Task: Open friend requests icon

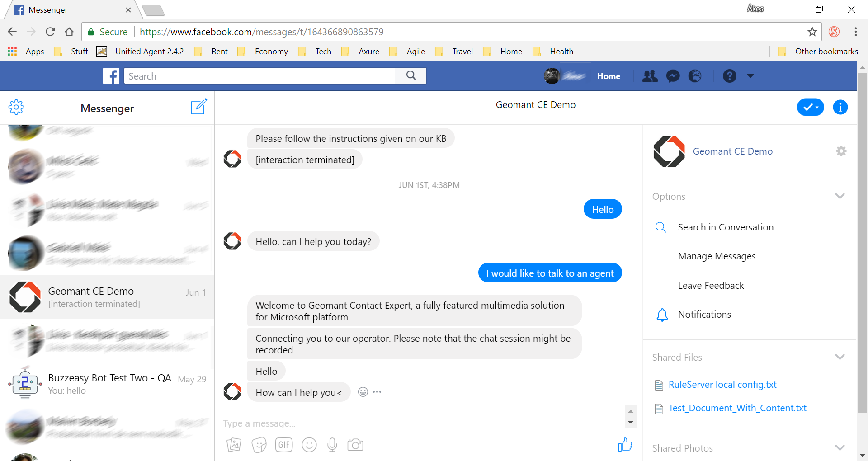Action: pos(650,76)
